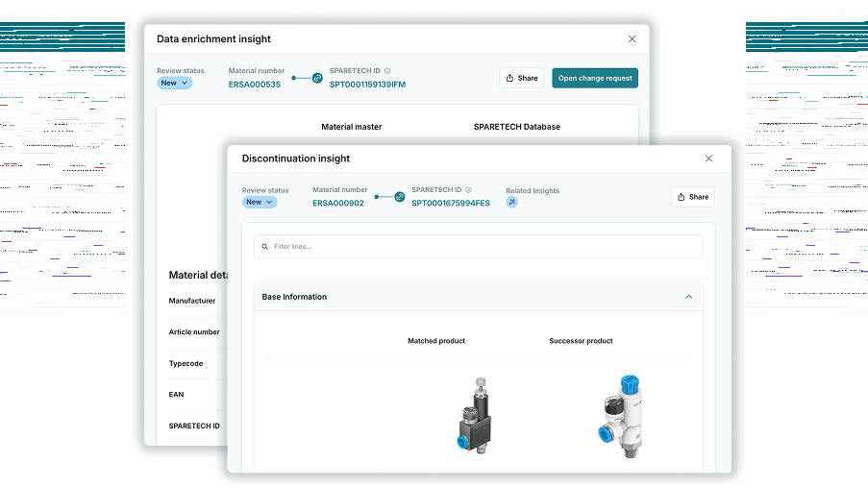Click the Related Insights icon
The height and width of the screenshot is (488, 868).
pyautogui.click(x=512, y=202)
